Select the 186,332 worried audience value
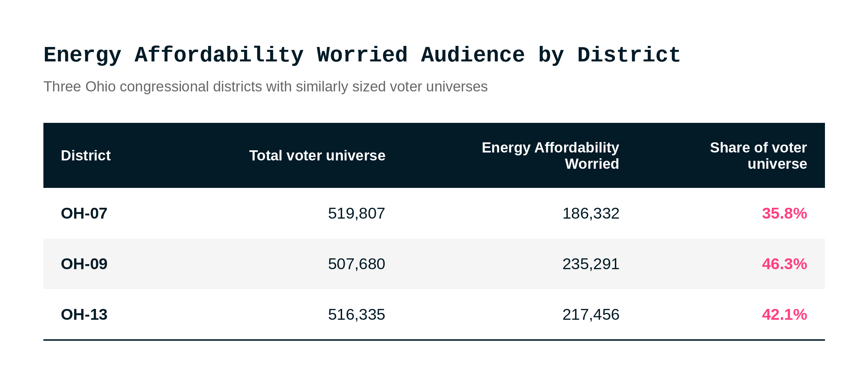 tap(591, 214)
